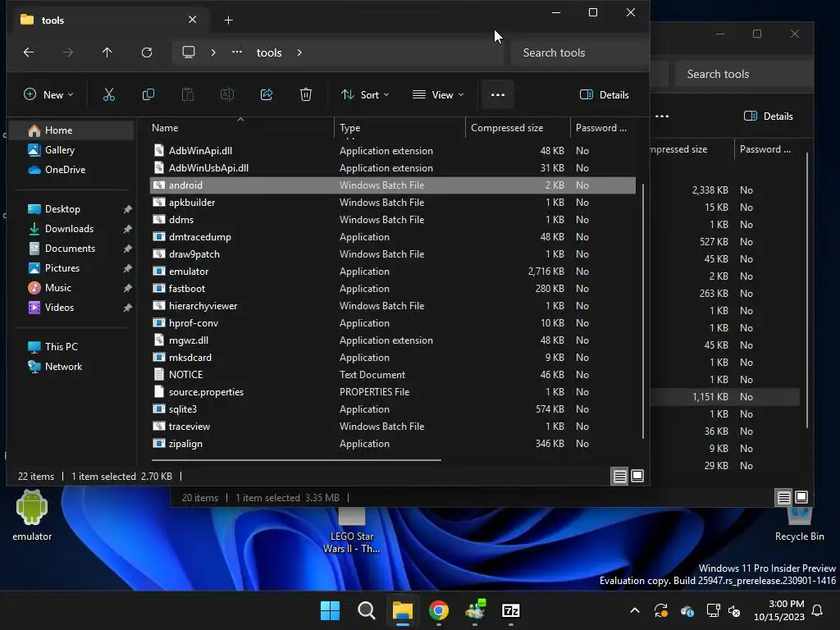Click the Search tools input field
The height and width of the screenshot is (630, 840).
(579, 52)
